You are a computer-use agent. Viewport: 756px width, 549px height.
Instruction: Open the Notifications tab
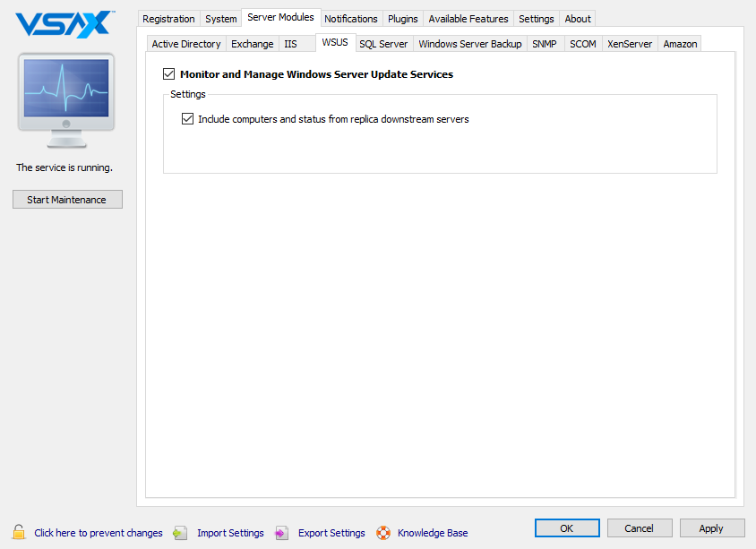point(351,19)
